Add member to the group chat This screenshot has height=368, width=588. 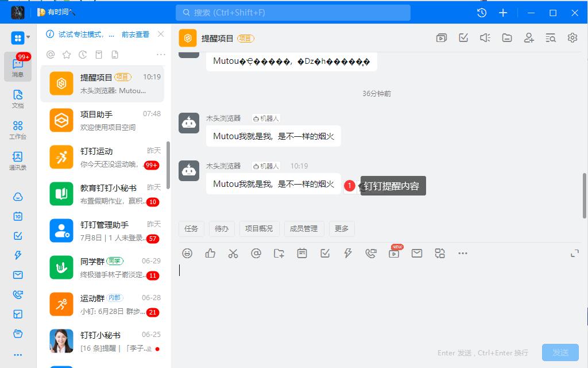coord(529,38)
